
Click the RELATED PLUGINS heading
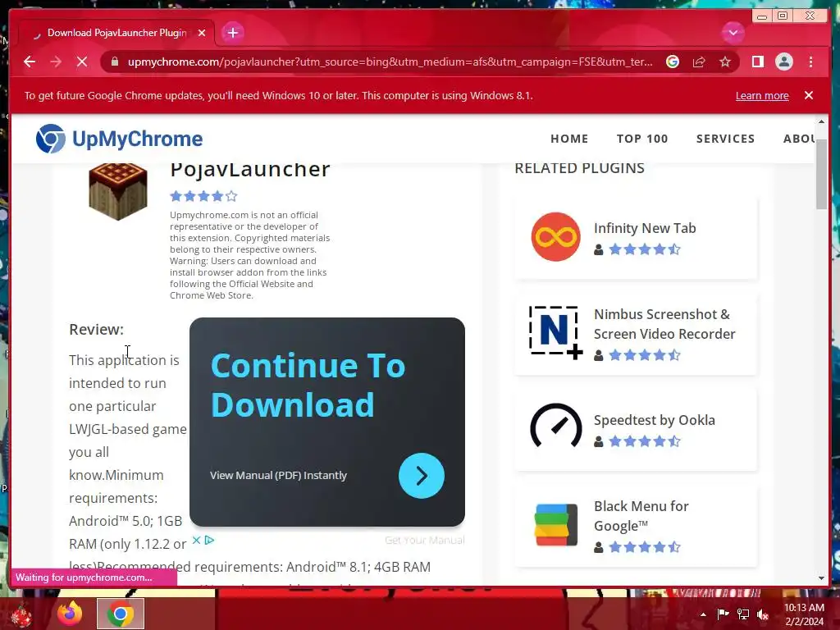click(x=579, y=168)
